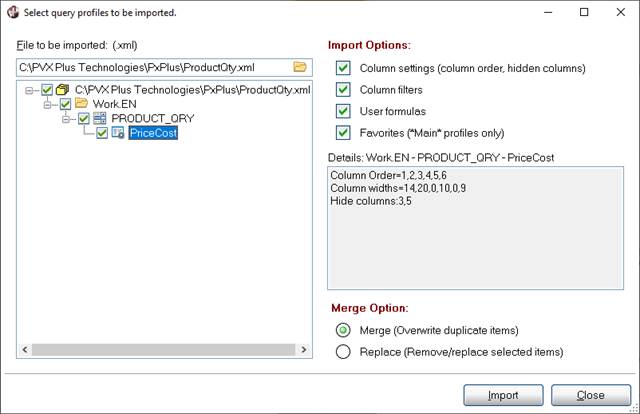Collapse the Work.EN tree branch
This screenshot has width=640, height=414.
pyautogui.click(x=48, y=104)
